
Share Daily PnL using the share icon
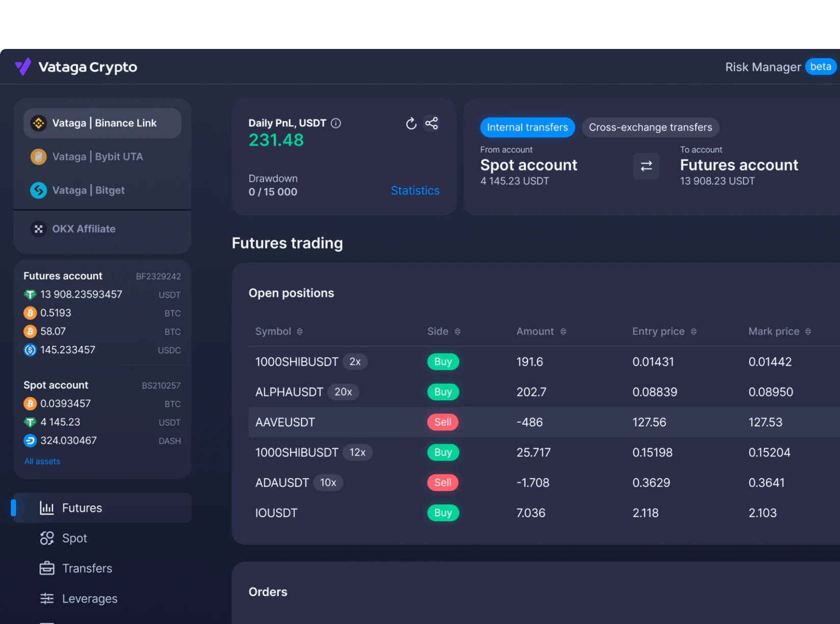coord(432,123)
